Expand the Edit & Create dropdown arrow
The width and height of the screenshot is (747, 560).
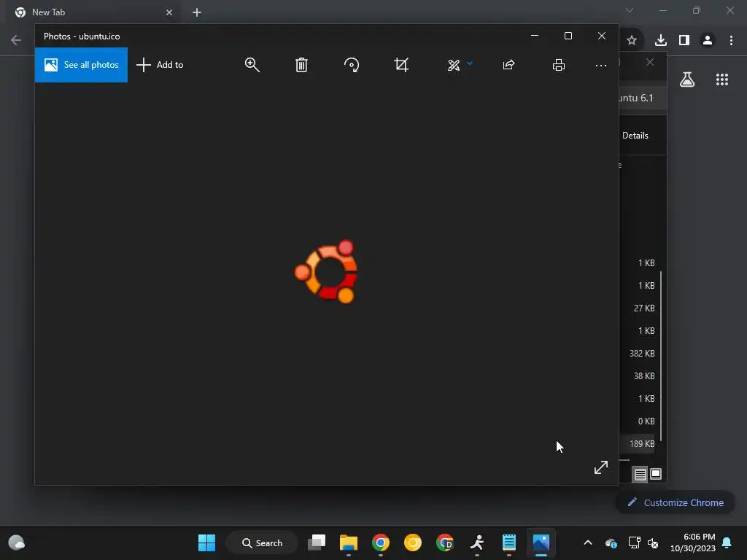(470, 63)
